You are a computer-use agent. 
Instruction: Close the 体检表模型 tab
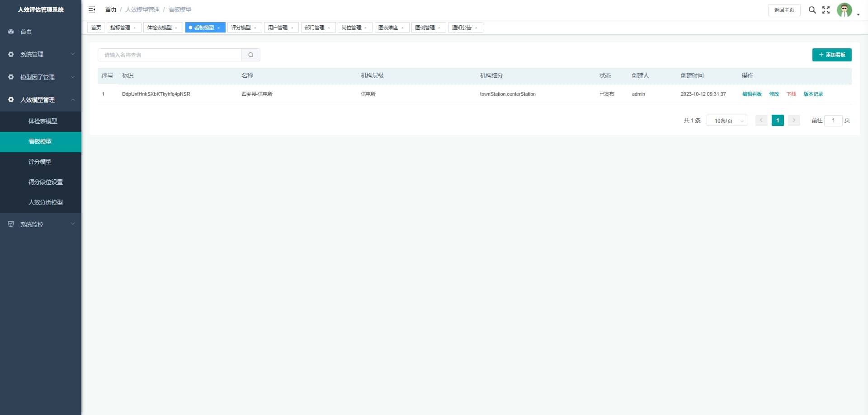176,28
